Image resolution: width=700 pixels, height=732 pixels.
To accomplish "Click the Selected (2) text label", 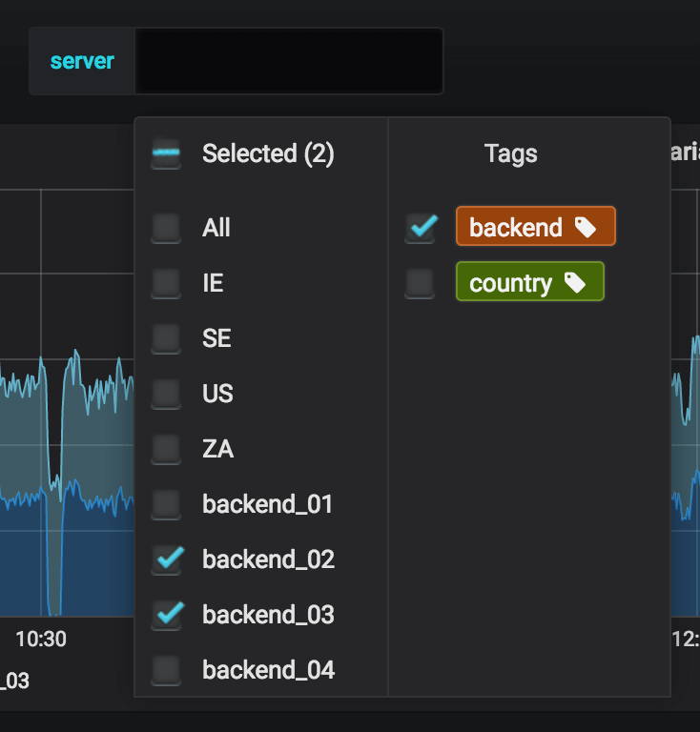I will (x=268, y=154).
